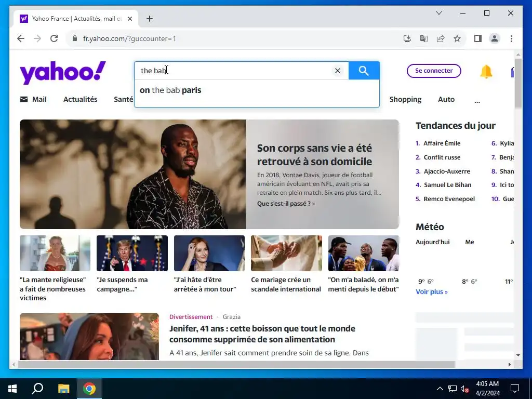The width and height of the screenshot is (532, 399).
Task: Click the Divertissement category label
Action: point(191,317)
